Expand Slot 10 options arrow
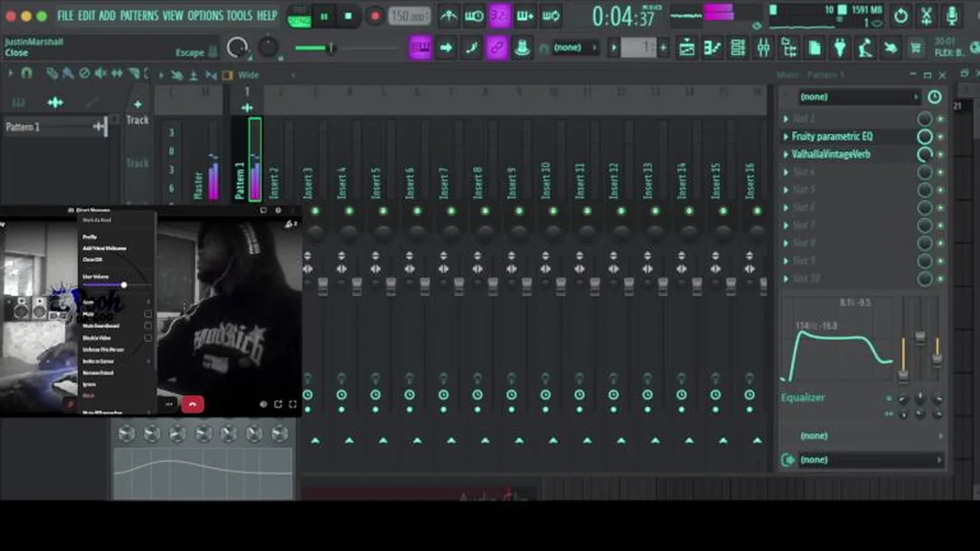This screenshot has height=551, width=980. (x=786, y=279)
